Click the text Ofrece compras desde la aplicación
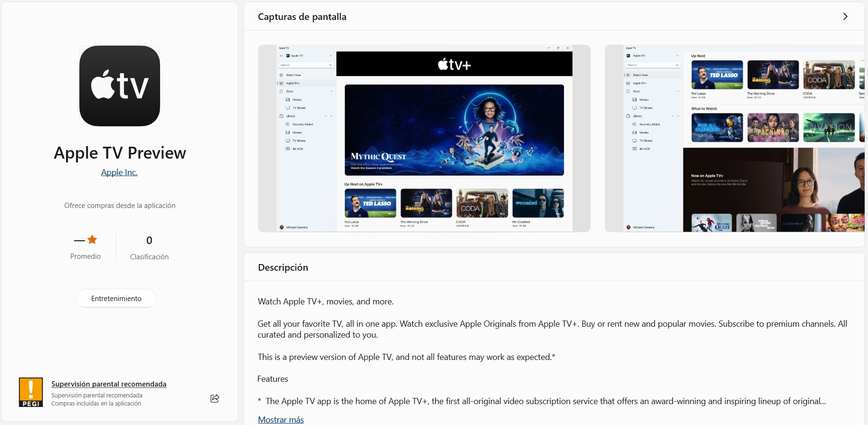The image size is (868, 425). (120, 206)
